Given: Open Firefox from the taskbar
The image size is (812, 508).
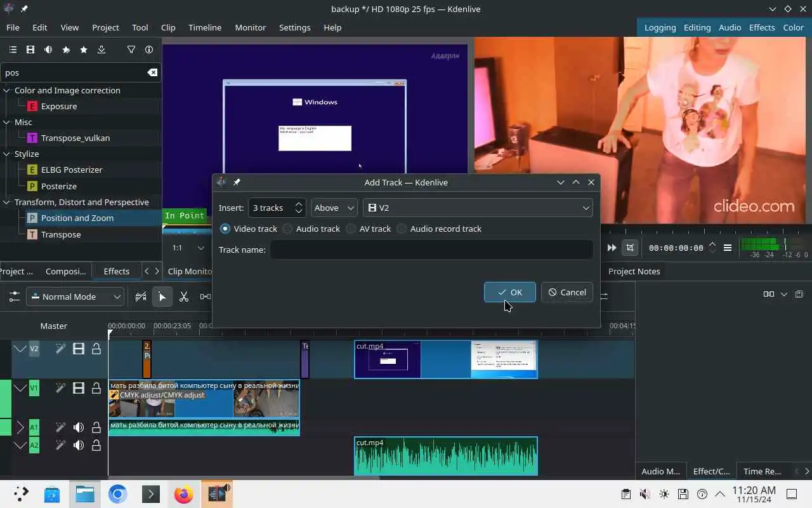Looking at the screenshot, I should (x=184, y=493).
